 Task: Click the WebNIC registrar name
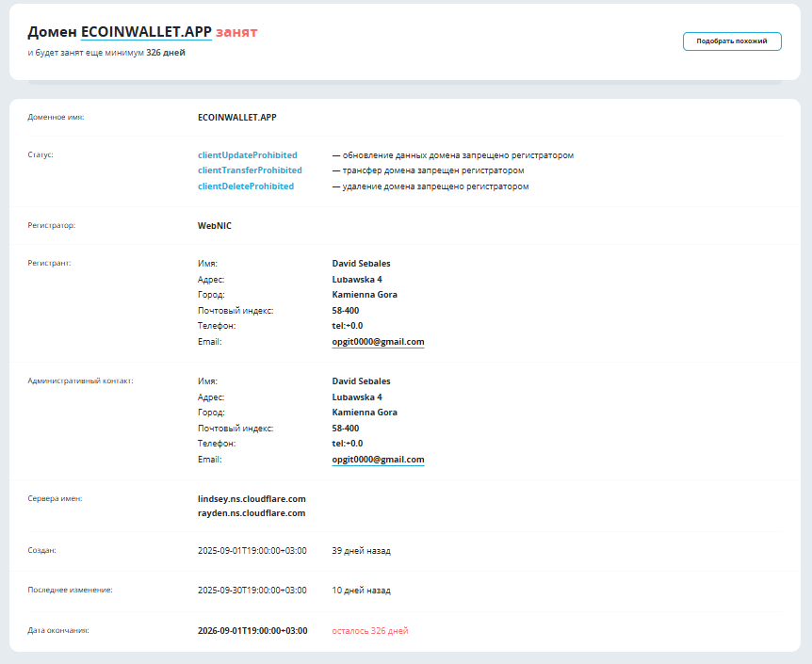[215, 226]
